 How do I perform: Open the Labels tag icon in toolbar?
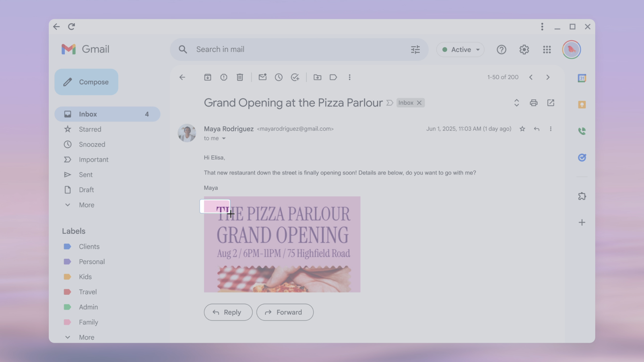(x=333, y=77)
